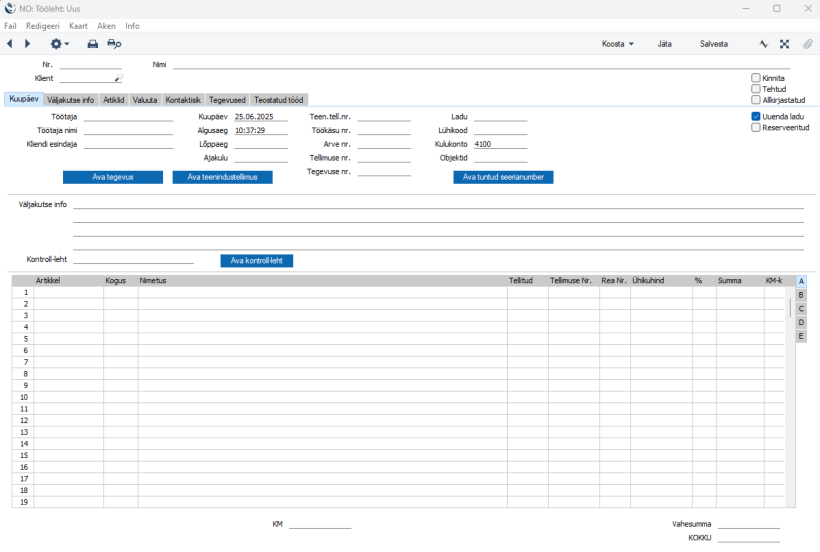Click the Salvesta button
This screenshot has height=552, width=820.
tap(713, 44)
